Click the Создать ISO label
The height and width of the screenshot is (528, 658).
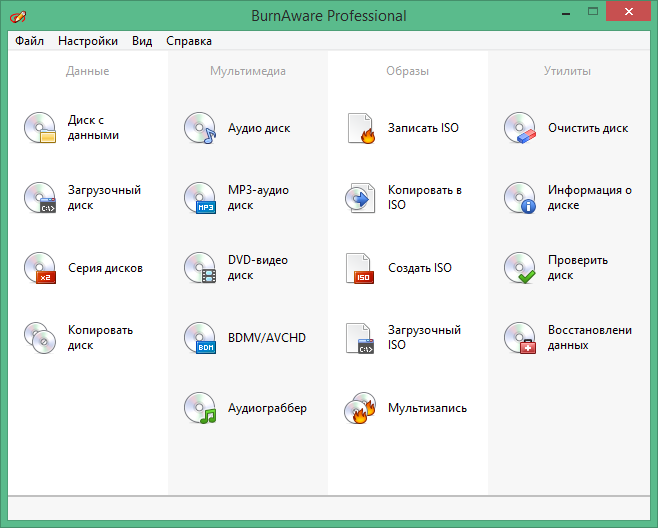click(420, 268)
